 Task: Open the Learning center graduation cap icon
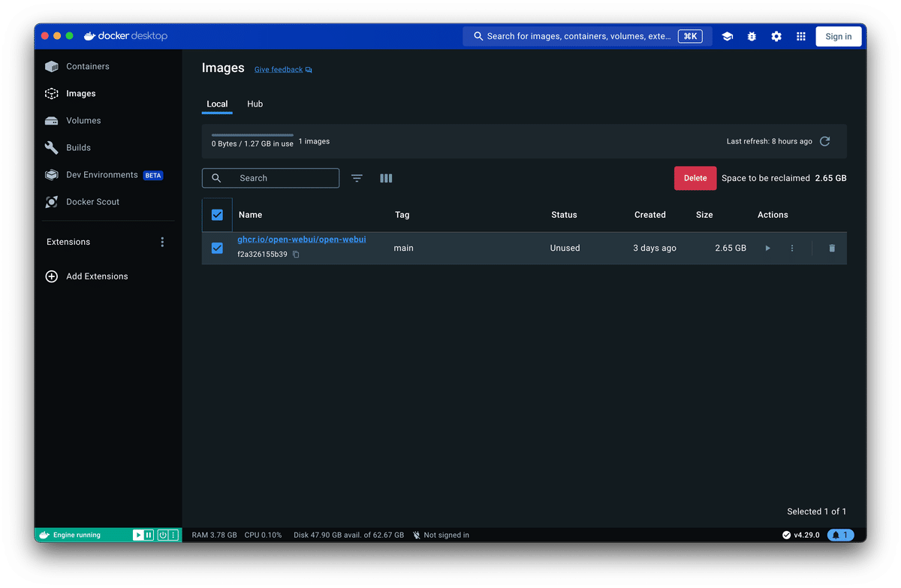click(727, 36)
